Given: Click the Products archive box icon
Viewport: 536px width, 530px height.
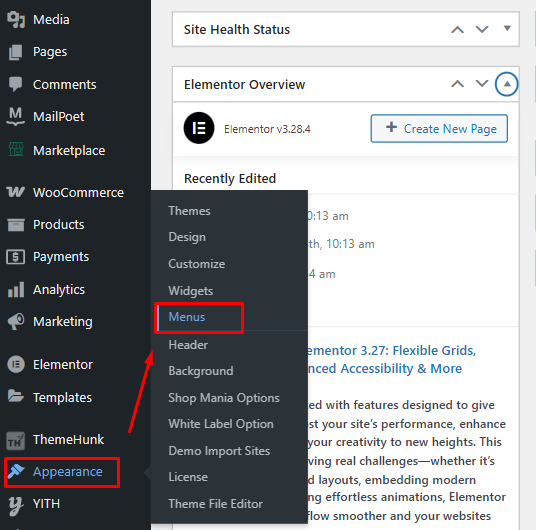Looking at the screenshot, I should tap(16, 225).
